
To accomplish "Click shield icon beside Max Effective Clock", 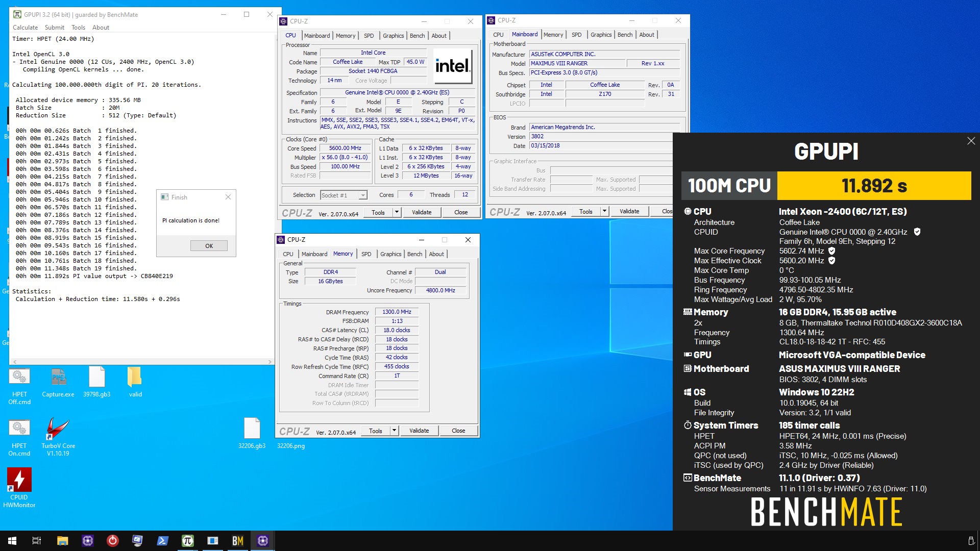I will point(831,260).
